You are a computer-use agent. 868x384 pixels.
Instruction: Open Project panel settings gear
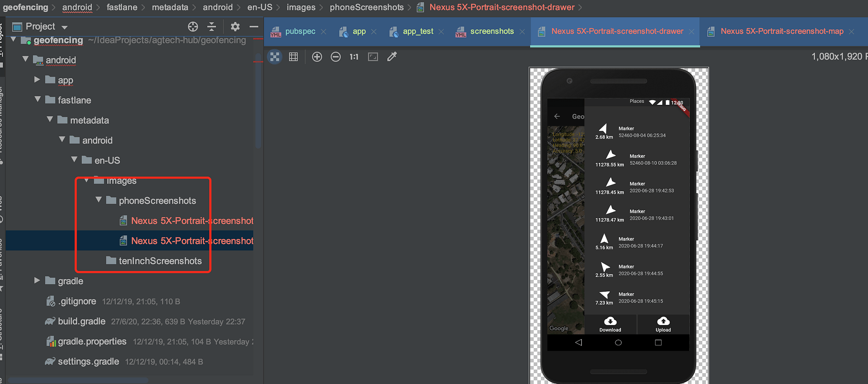click(235, 26)
